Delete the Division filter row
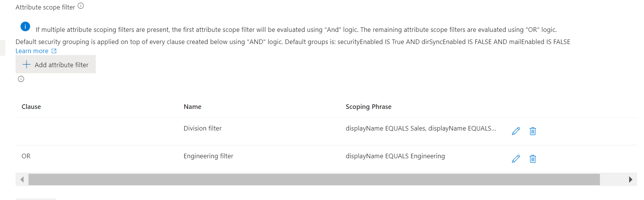644x200 pixels. [533, 131]
